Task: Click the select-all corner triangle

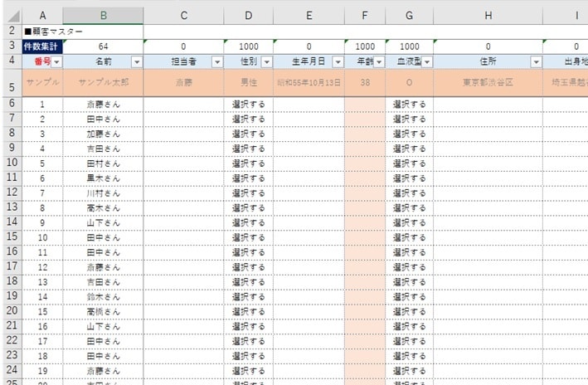Action: click(x=13, y=16)
